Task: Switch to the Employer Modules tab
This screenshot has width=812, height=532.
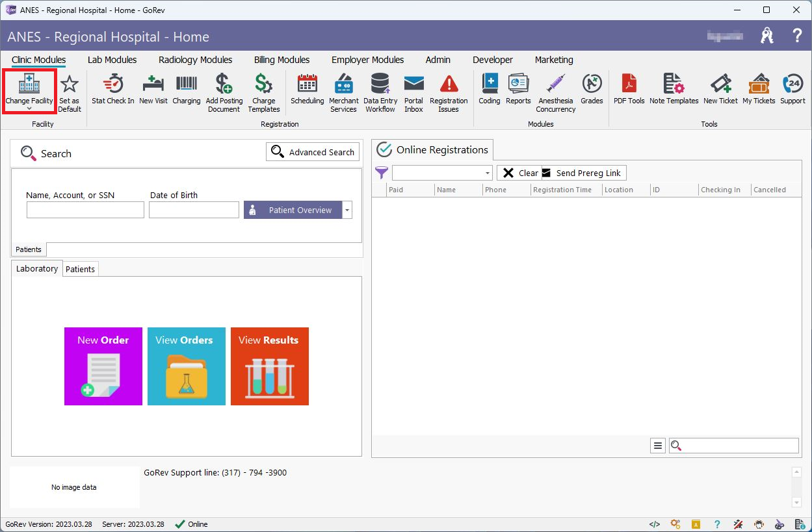Action: pyautogui.click(x=368, y=60)
